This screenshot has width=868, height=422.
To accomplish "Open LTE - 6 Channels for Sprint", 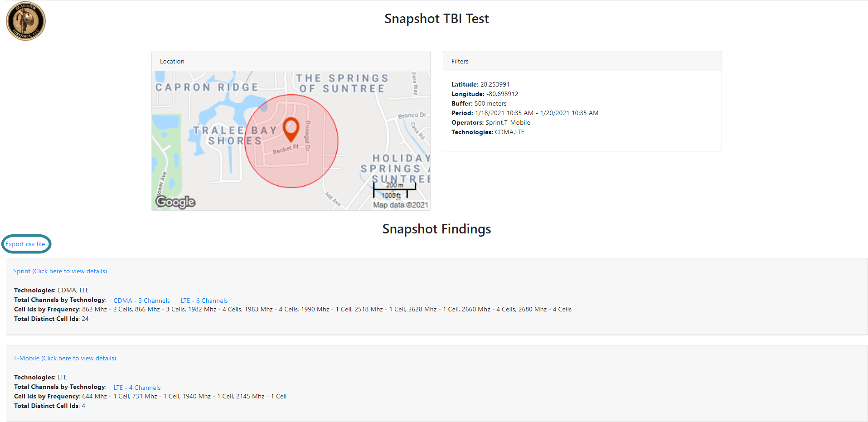I will point(204,301).
